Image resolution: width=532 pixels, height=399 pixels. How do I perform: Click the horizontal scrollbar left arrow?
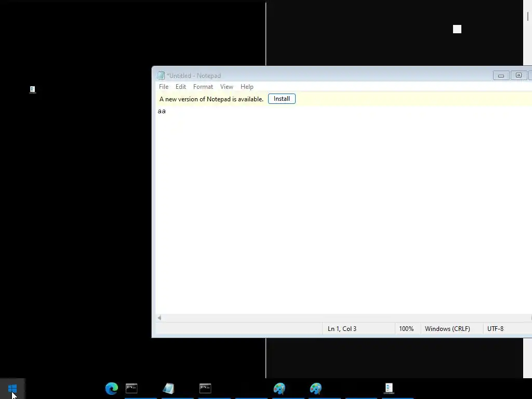point(159,318)
